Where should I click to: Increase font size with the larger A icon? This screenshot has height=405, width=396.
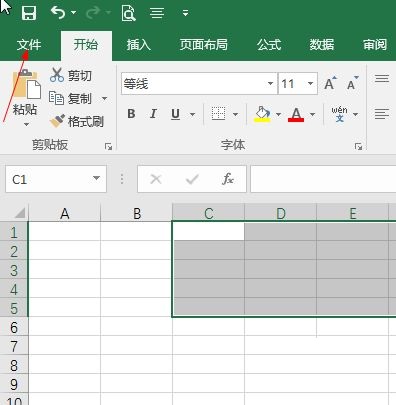(330, 83)
